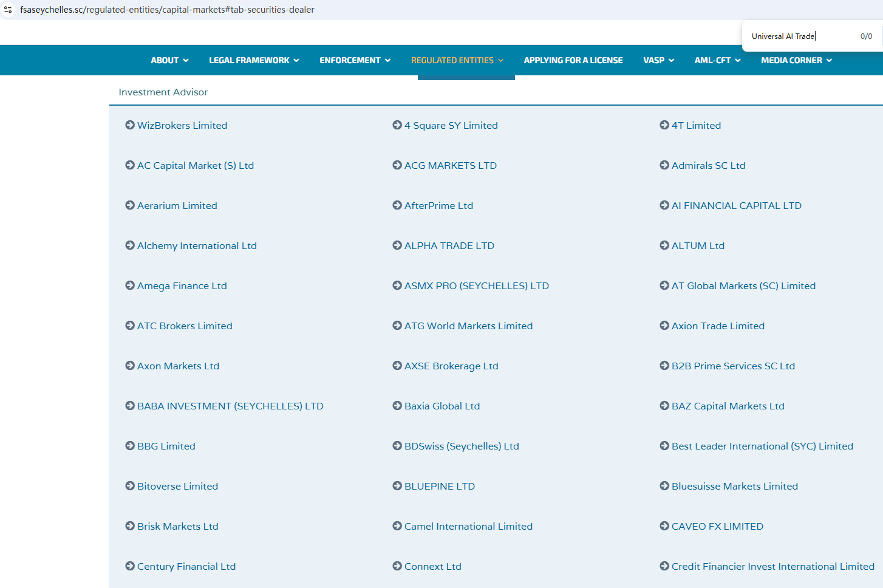Open the LEGAL FRAMEWORK dropdown
Viewport: 883px width, 588px height.
coord(254,60)
